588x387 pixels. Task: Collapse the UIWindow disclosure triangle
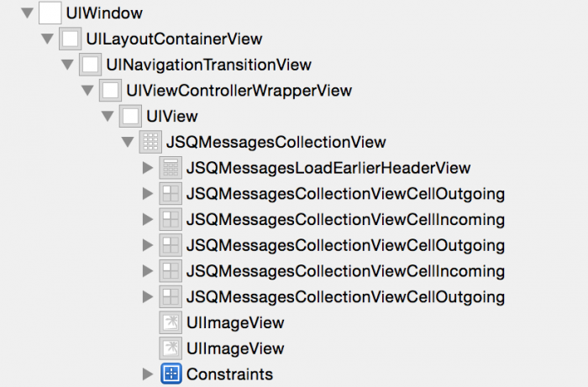tap(28, 13)
